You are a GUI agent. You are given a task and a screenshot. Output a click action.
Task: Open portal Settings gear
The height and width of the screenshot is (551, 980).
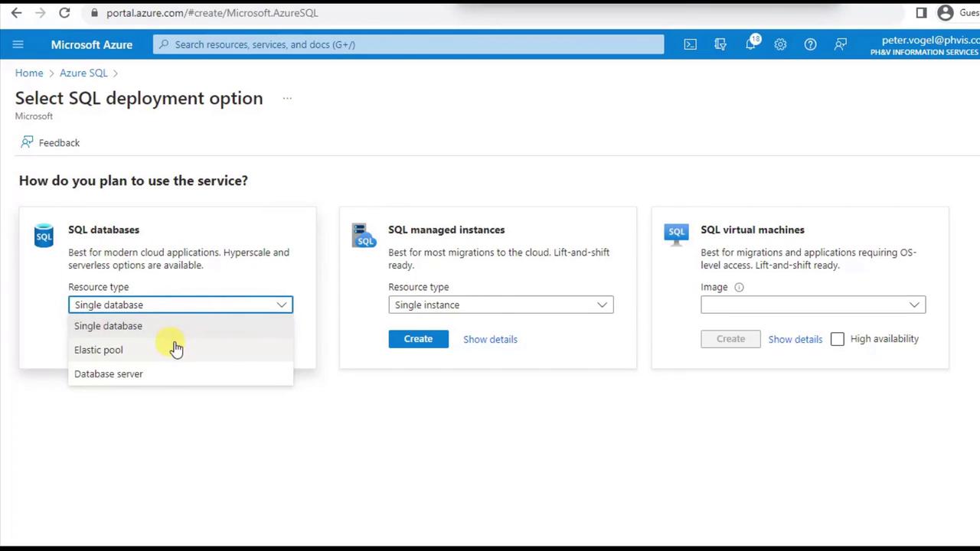pyautogui.click(x=780, y=44)
